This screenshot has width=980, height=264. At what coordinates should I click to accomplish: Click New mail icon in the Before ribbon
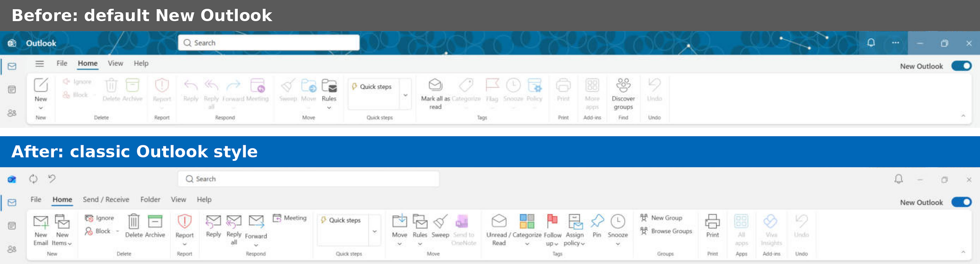coord(41,85)
